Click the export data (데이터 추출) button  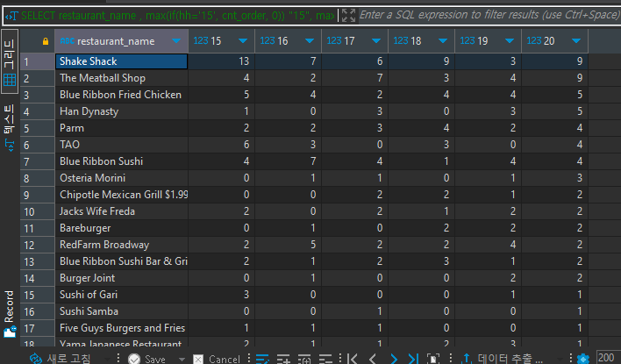click(x=501, y=359)
